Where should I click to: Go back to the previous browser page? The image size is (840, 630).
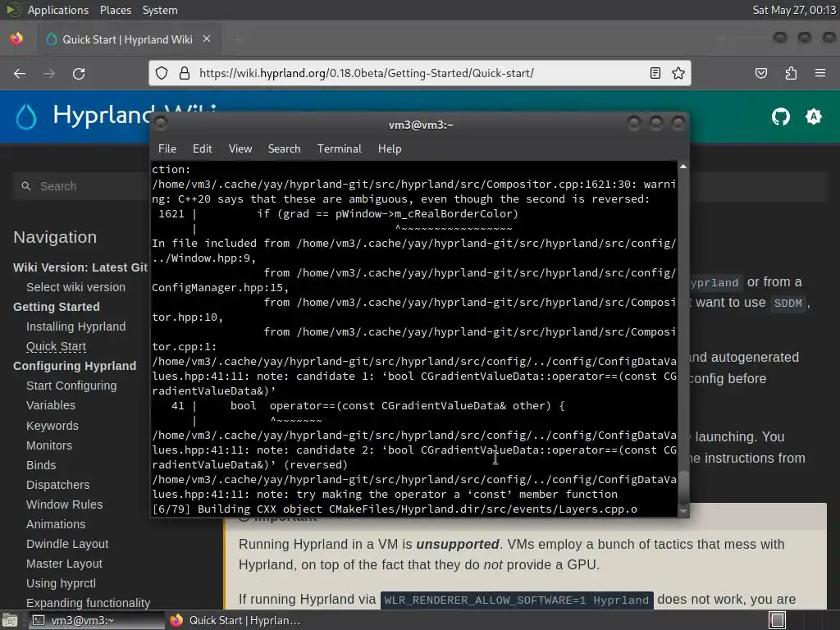[x=20, y=73]
